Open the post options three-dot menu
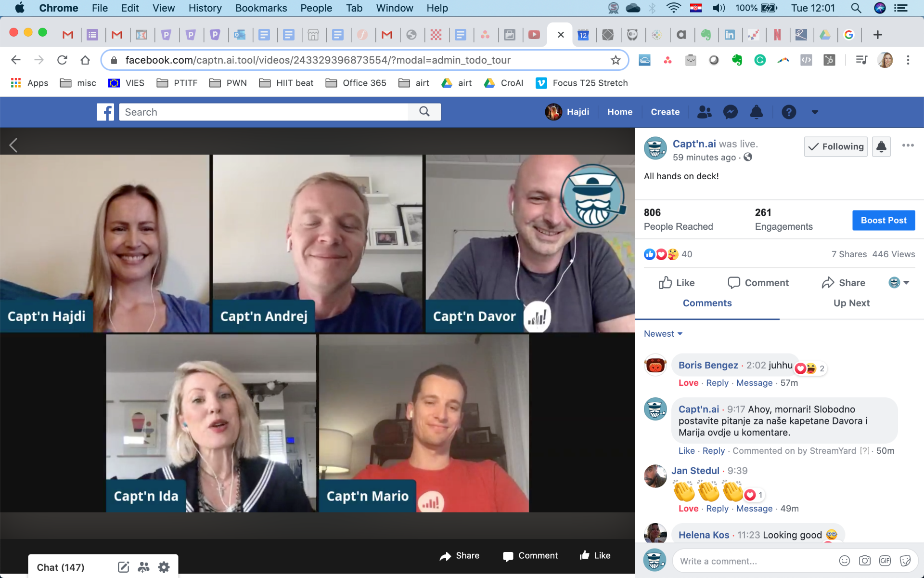Viewport: 924px width, 578px height. [908, 145]
